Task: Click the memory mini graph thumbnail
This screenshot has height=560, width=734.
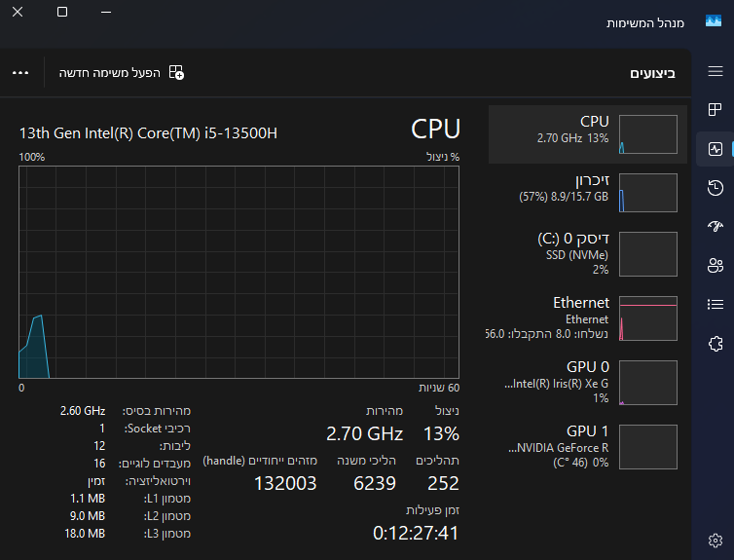Action: tap(648, 193)
